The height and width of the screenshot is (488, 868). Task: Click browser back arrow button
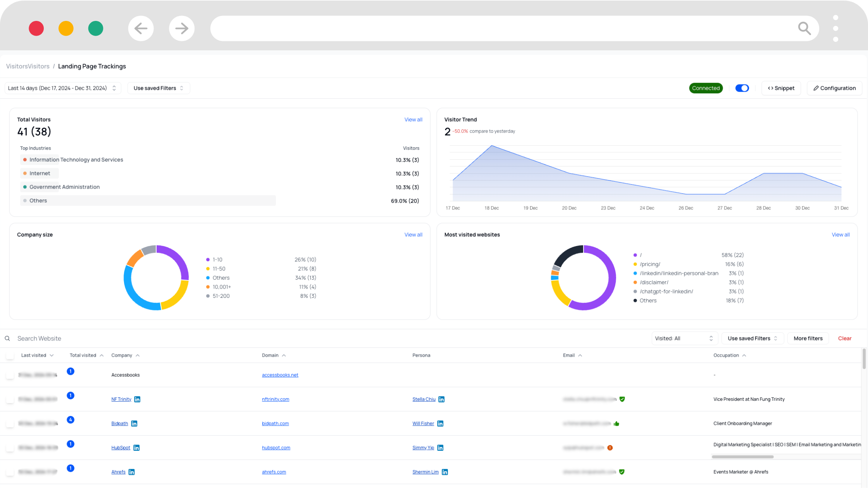pos(141,28)
